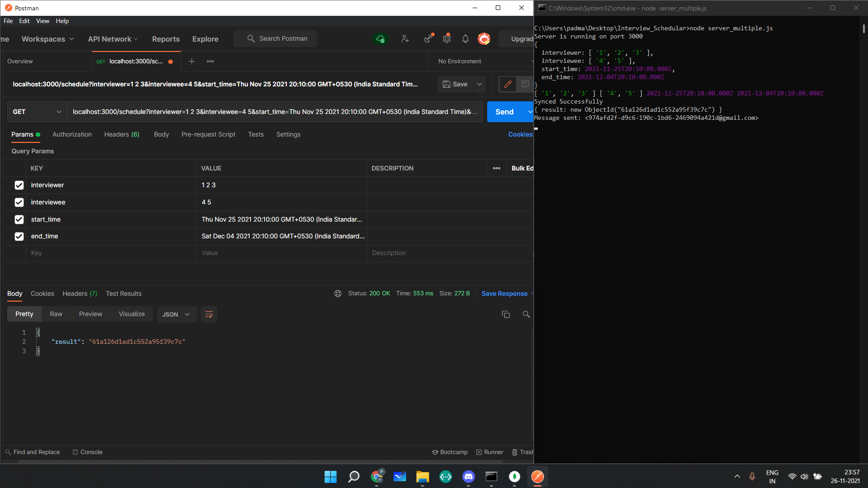
Task: Expand the Save options arrow
Action: click(479, 84)
